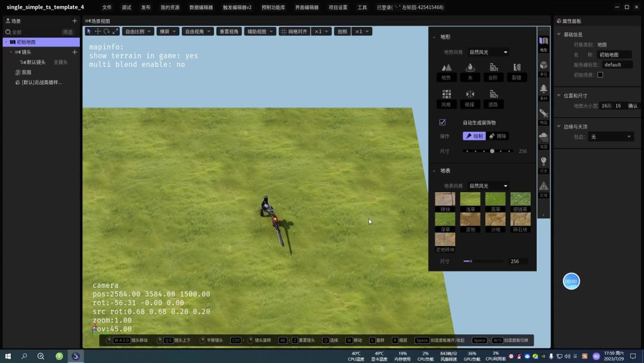Uncheck 自动生成装饰物 checkbox
Screen dimensions: 644x363
click(x=442, y=122)
